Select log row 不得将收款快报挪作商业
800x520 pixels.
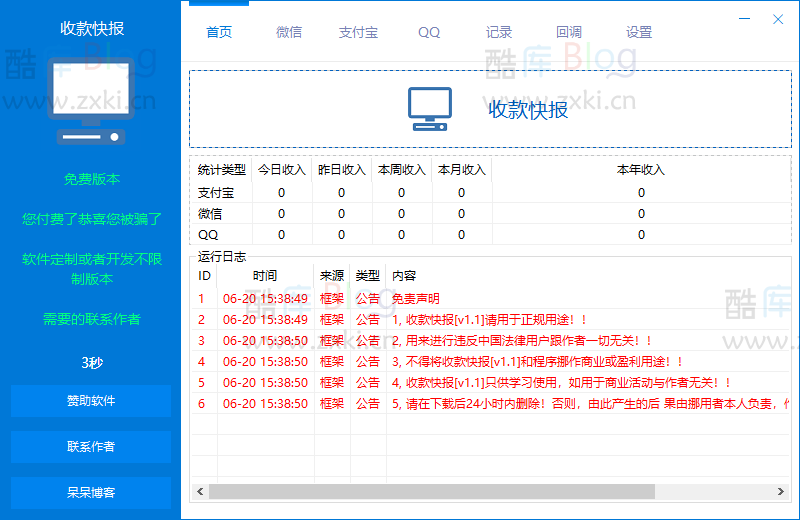coord(490,361)
